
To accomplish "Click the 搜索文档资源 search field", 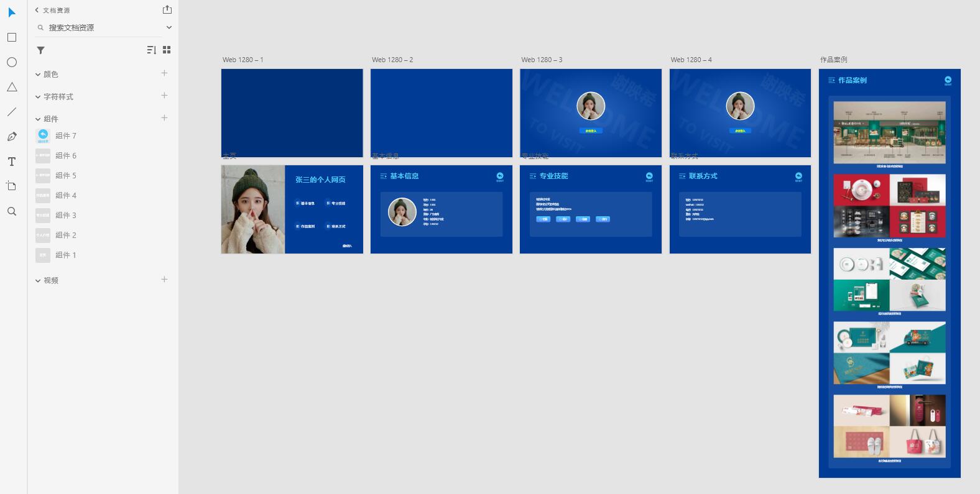I will point(99,27).
